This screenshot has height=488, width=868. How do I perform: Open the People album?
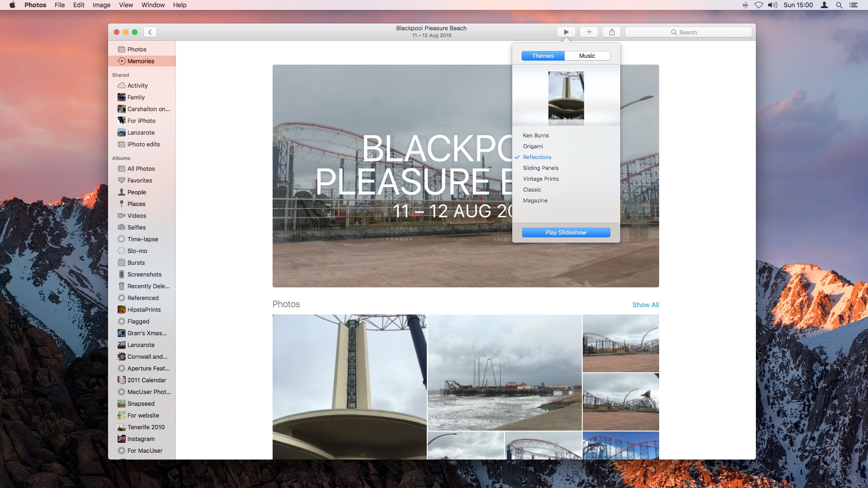pos(142,192)
